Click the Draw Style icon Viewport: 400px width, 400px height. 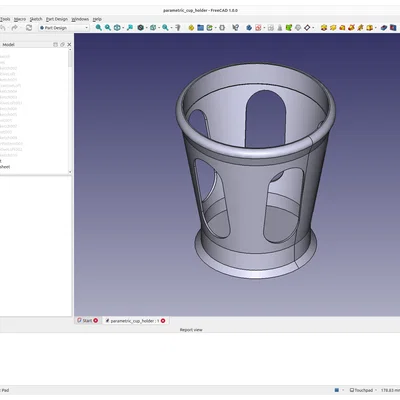(117, 28)
